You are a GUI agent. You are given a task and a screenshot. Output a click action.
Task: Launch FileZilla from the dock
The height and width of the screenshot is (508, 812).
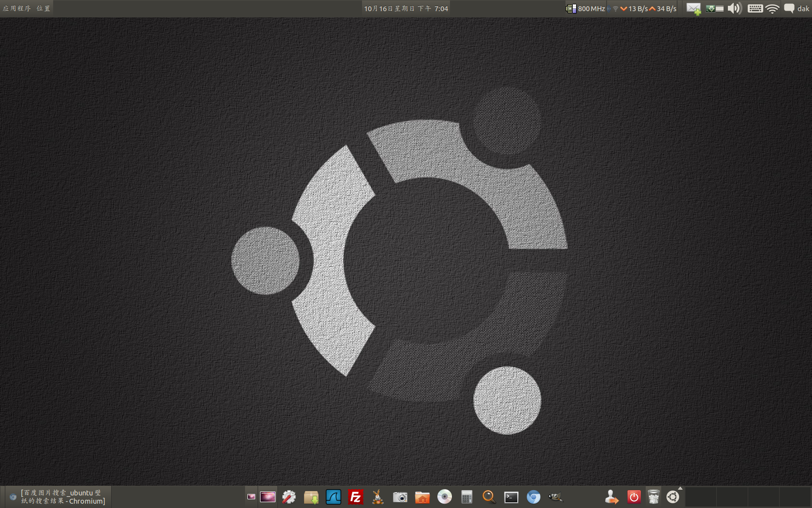(356, 497)
